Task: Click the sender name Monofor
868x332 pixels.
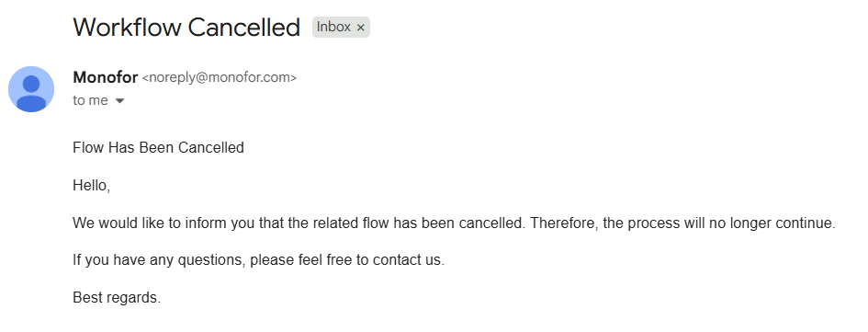Action: click(106, 77)
